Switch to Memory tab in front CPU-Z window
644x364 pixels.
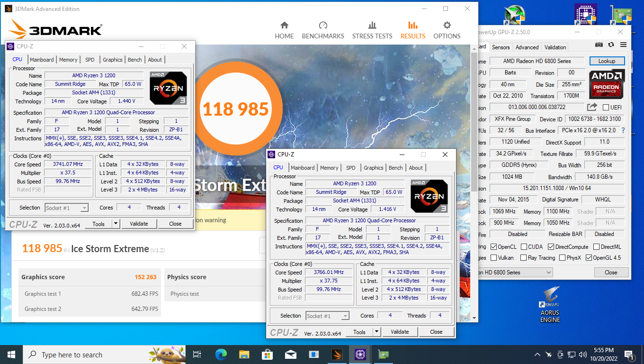pos(329,168)
